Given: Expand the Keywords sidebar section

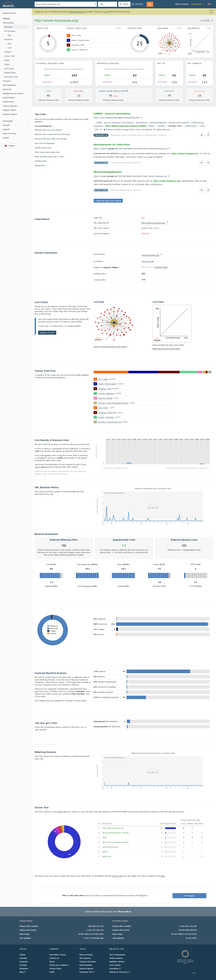Looking at the screenshot, I should pos(28,89).
